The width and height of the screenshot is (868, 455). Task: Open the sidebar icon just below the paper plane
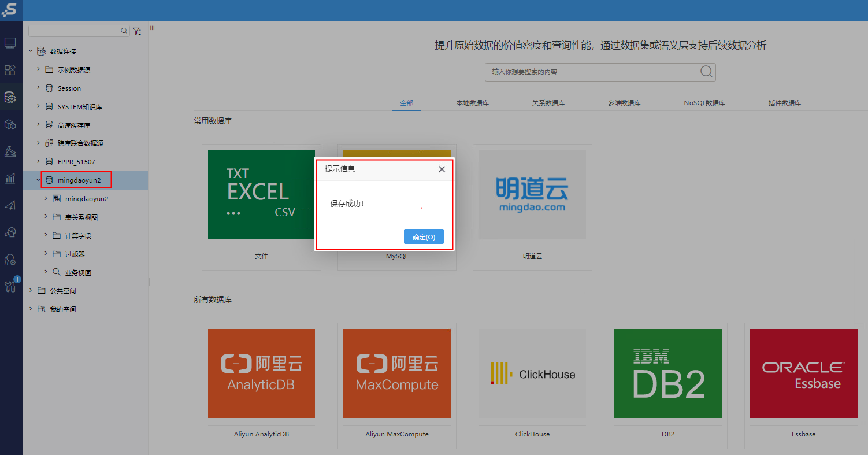(10, 232)
